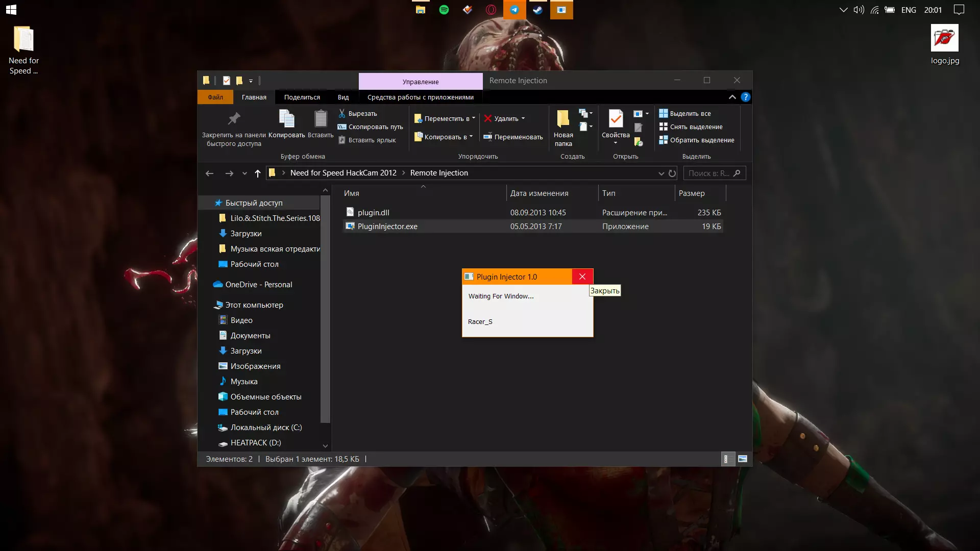Open the Delete dropdown arrow
980x551 pixels.
coord(523,118)
